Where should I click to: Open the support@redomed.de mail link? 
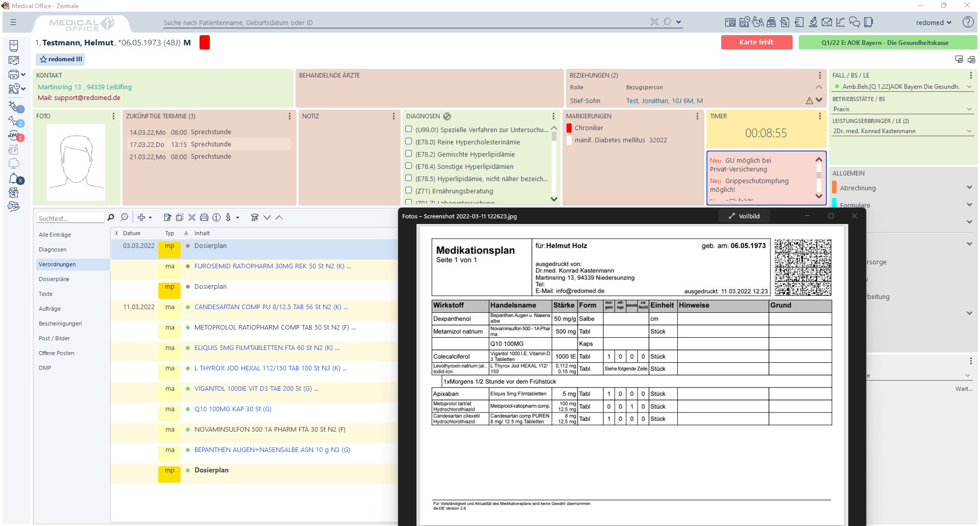87,97
